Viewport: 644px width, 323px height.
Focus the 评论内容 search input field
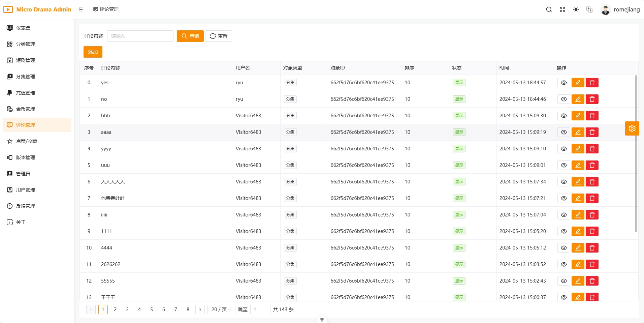click(x=140, y=36)
